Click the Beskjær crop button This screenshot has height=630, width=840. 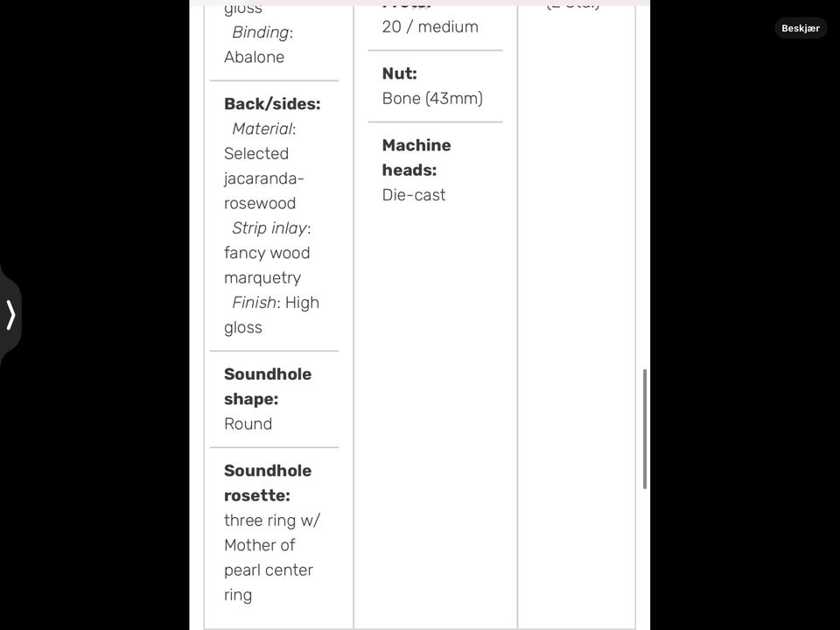click(800, 28)
